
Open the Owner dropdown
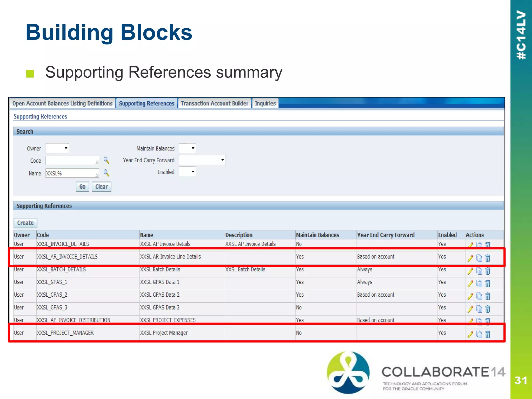57,148
